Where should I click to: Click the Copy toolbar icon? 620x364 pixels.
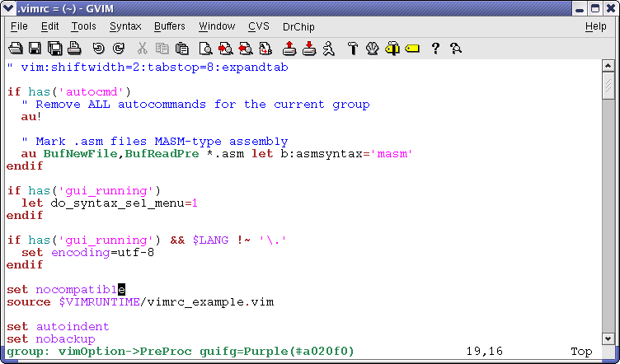click(x=162, y=49)
